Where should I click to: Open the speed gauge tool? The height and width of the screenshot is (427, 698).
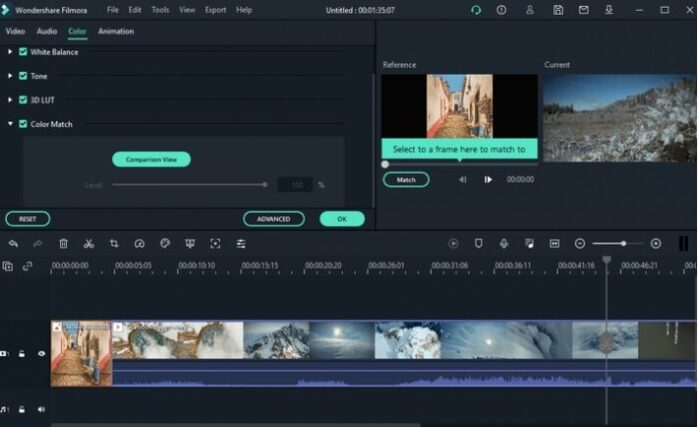(139, 243)
